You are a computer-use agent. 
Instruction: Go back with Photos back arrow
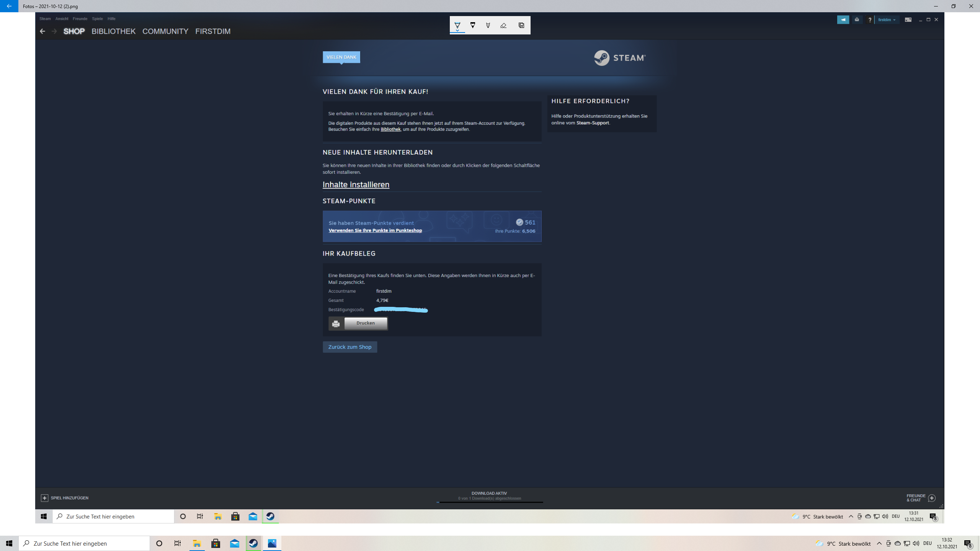(9, 6)
